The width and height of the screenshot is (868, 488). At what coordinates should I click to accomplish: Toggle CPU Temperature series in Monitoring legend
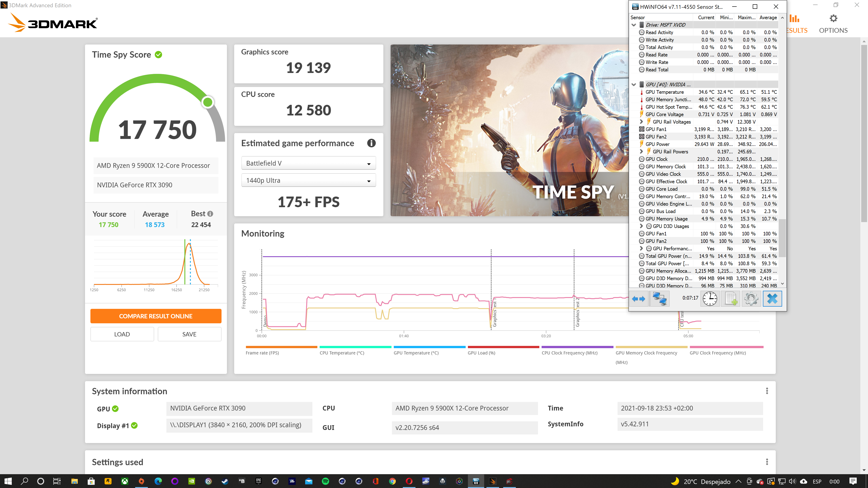point(356,351)
